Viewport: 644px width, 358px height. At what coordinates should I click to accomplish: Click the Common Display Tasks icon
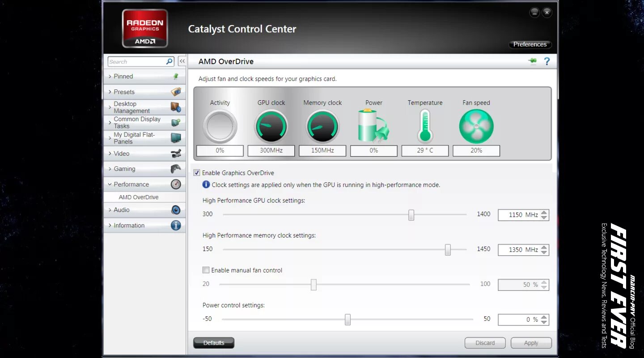click(x=176, y=123)
